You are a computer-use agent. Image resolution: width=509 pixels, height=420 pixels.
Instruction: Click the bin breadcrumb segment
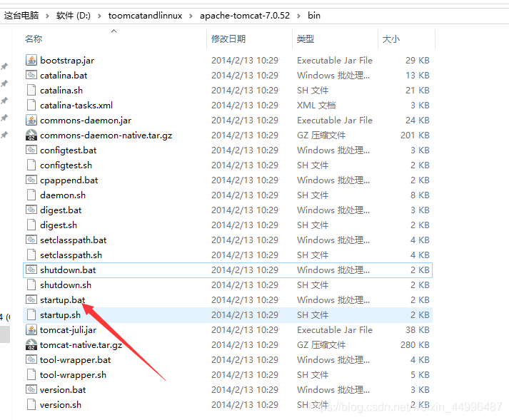[x=314, y=16]
